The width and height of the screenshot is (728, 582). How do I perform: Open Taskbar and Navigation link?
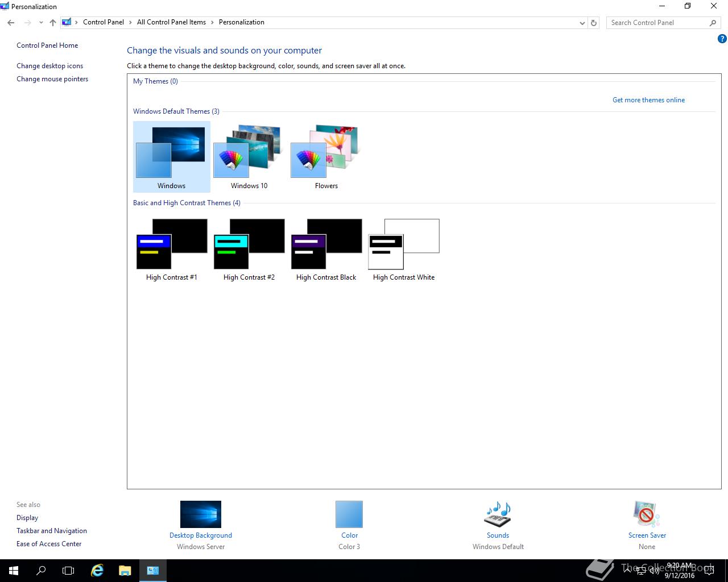(52, 531)
